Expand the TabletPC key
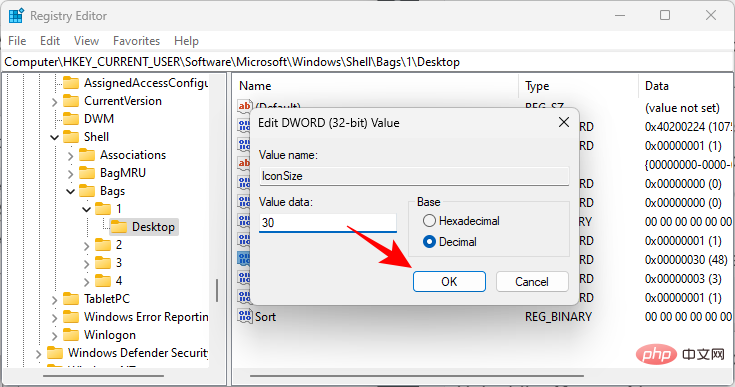The image size is (735, 387). click(54, 299)
